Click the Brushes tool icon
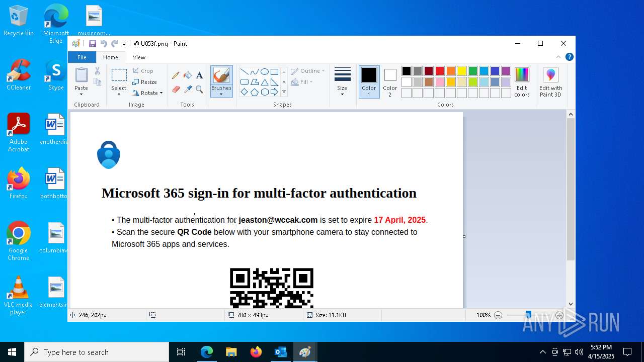The height and width of the screenshot is (362, 644). point(221,75)
